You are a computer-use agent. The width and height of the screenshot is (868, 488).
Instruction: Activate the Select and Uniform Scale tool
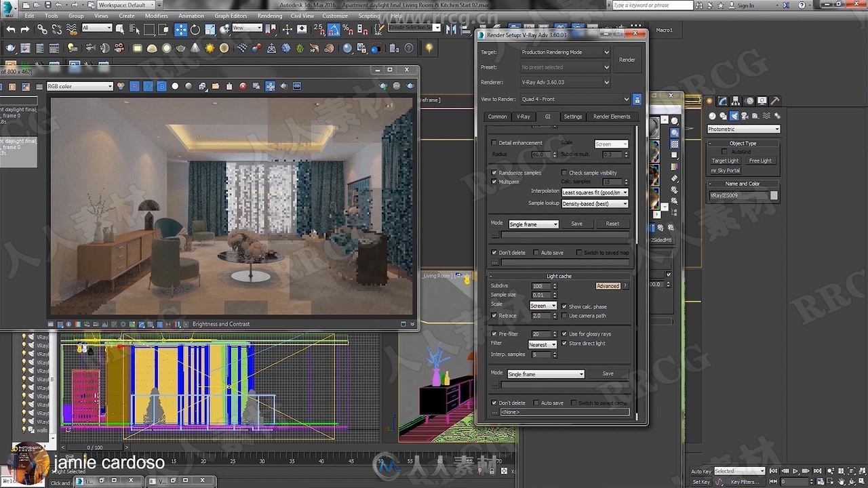[210, 30]
